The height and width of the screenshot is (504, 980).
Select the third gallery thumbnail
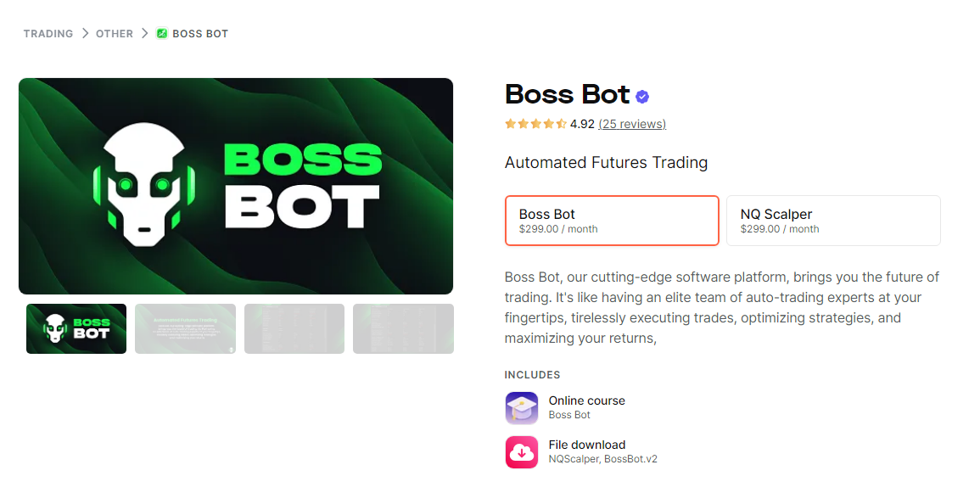coord(294,328)
